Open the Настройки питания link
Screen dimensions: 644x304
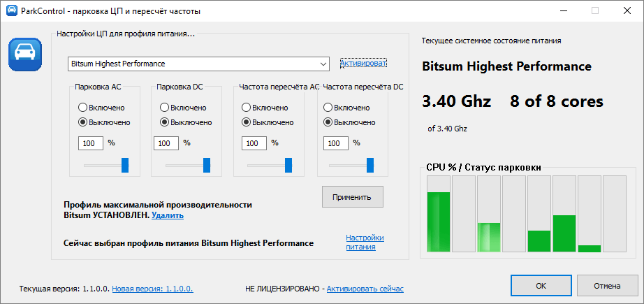point(365,243)
